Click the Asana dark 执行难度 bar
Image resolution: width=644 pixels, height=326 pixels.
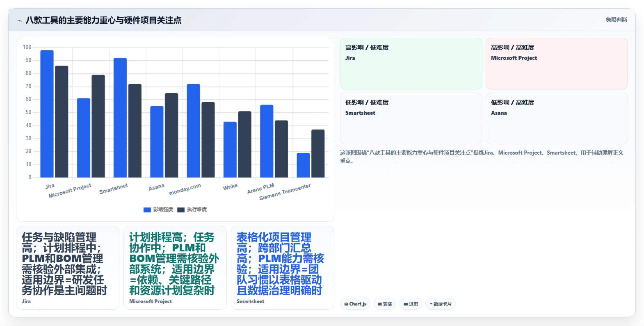click(x=171, y=135)
